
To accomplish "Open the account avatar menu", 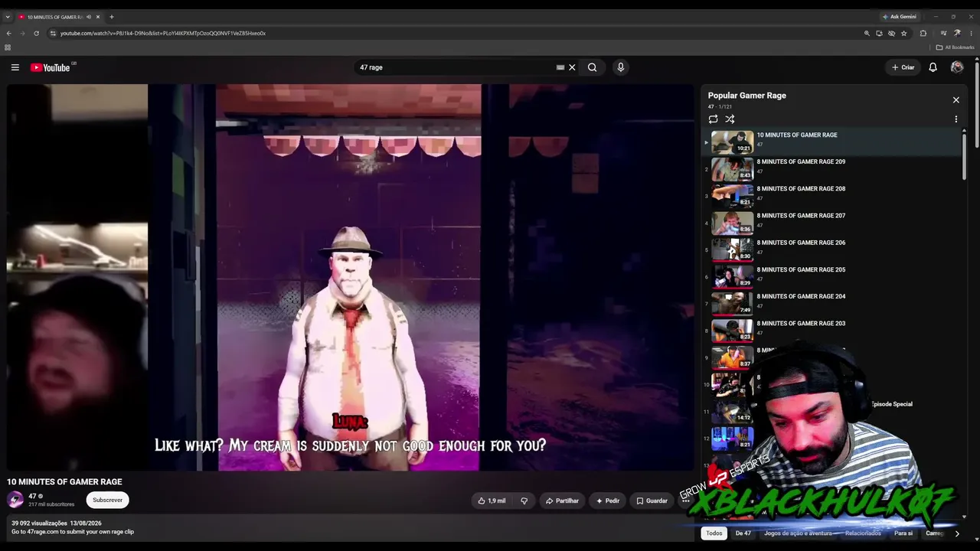I will point(957,67).
